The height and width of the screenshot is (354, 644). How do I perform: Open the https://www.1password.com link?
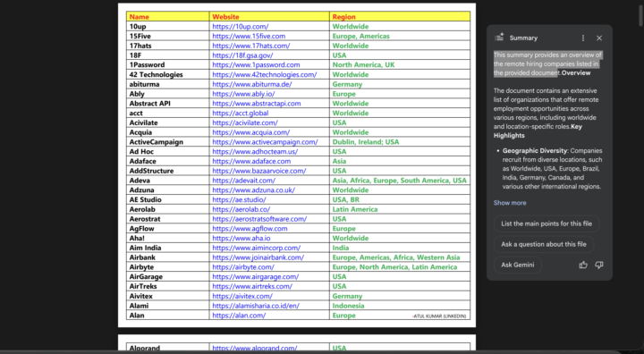click(256, 65)
